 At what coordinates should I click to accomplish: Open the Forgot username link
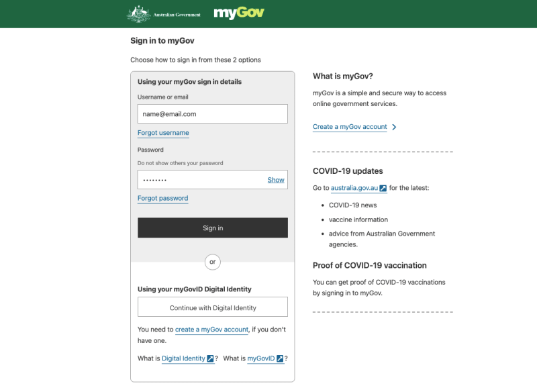[x=163, y=133]
